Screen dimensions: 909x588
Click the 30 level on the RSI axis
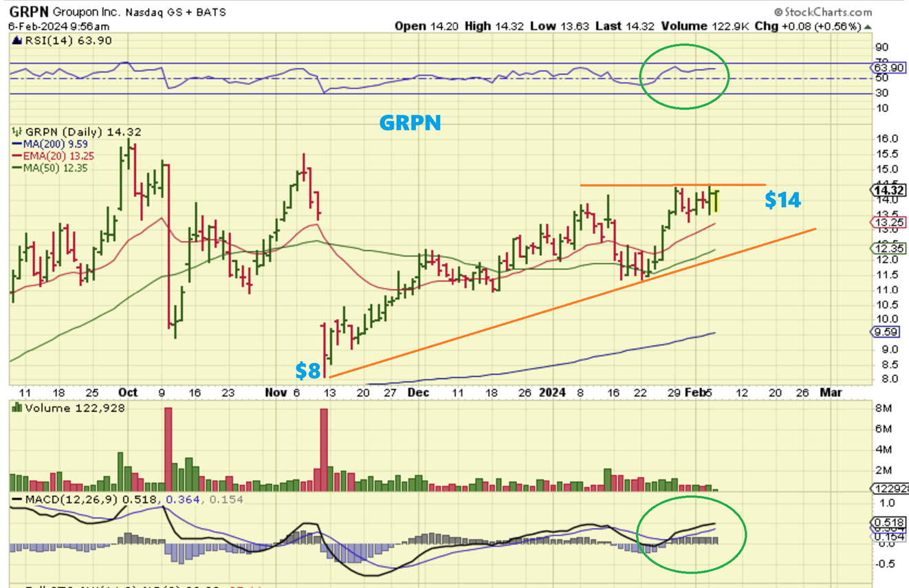coord(882,94)
